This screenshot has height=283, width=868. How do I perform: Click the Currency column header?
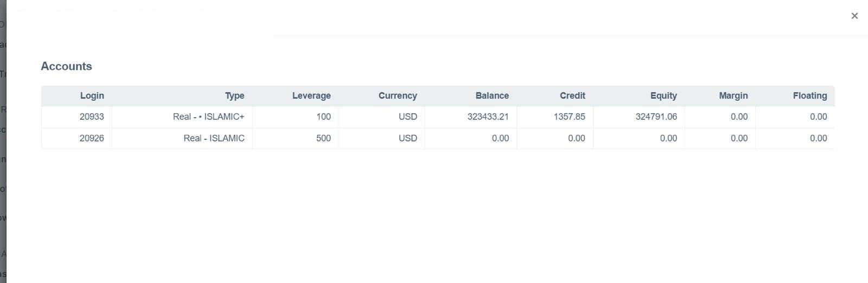[397, 96]
